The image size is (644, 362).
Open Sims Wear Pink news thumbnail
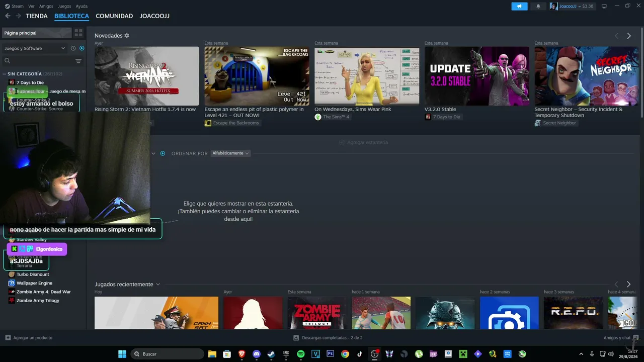pos(367,76)
